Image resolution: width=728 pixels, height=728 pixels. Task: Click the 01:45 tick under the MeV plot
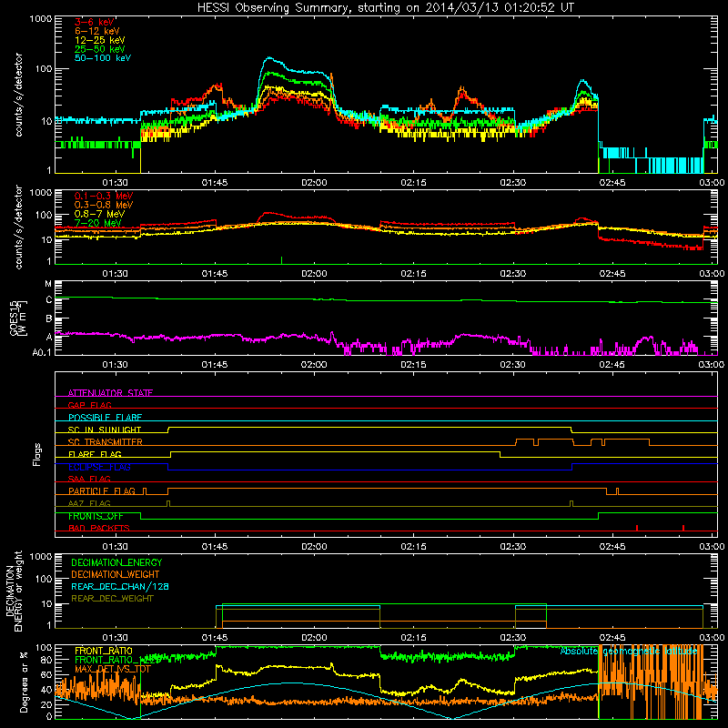point(215,274)
